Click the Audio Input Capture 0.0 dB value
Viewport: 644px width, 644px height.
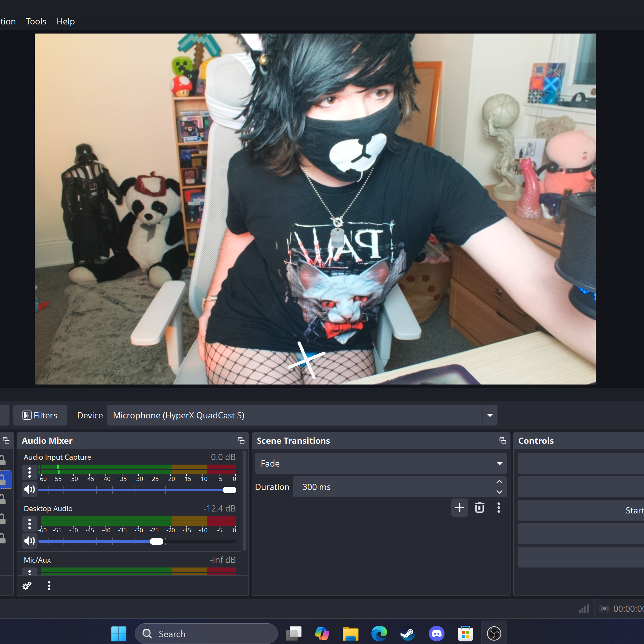pos(223,457)
